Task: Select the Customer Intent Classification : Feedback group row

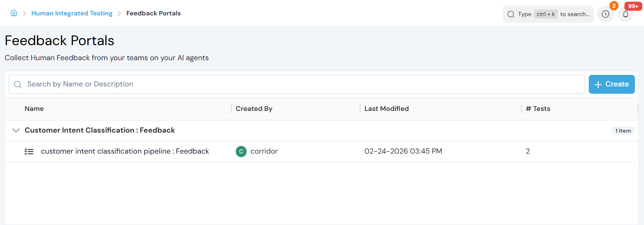Action: pyautogui.click(x=100, y=131)
